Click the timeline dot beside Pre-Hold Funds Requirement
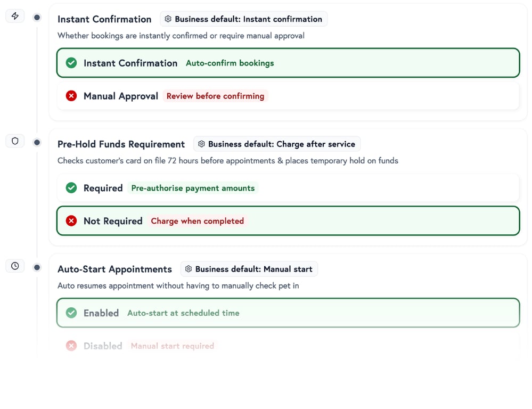This screenshot has width=532, height=409. pos(37,142)
